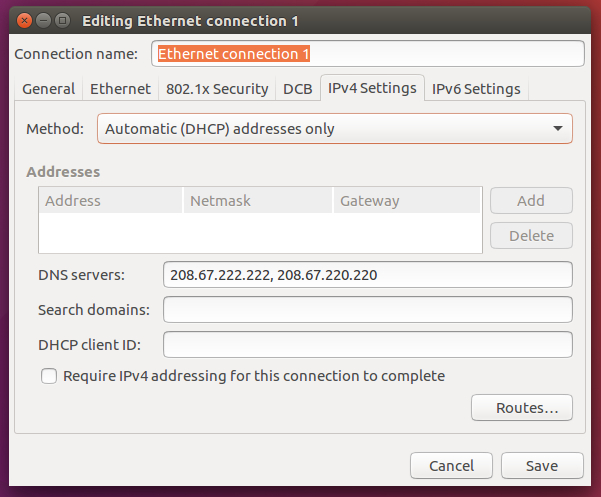Viewport: 601px width, 497px height.
Task: Save the connection settings
Action: pyautogui.click(x=542, y=466)
